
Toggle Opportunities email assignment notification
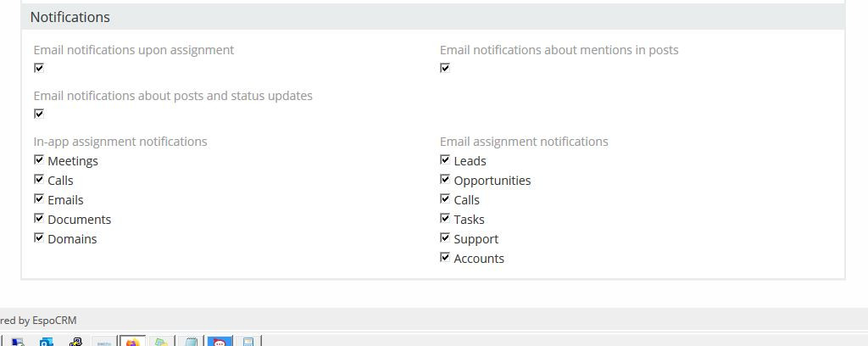click(445, 180)
